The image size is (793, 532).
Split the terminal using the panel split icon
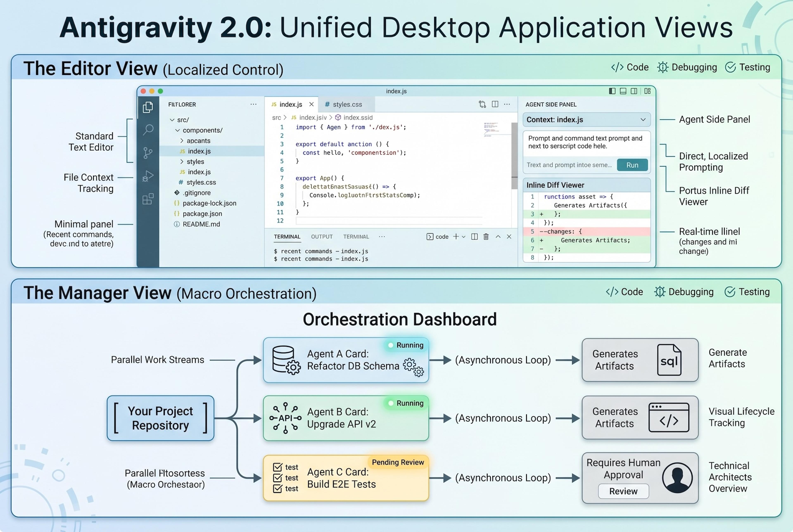point(474,237)
